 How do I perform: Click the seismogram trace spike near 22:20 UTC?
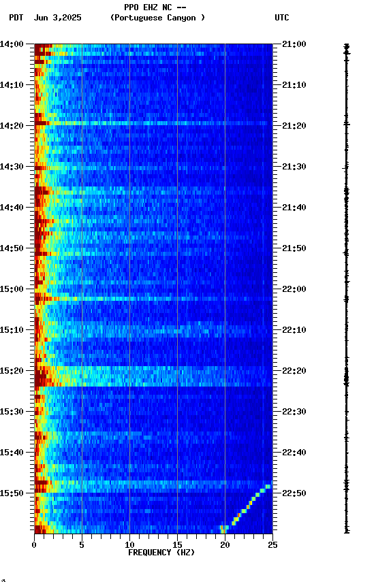(x=346, y=378)
